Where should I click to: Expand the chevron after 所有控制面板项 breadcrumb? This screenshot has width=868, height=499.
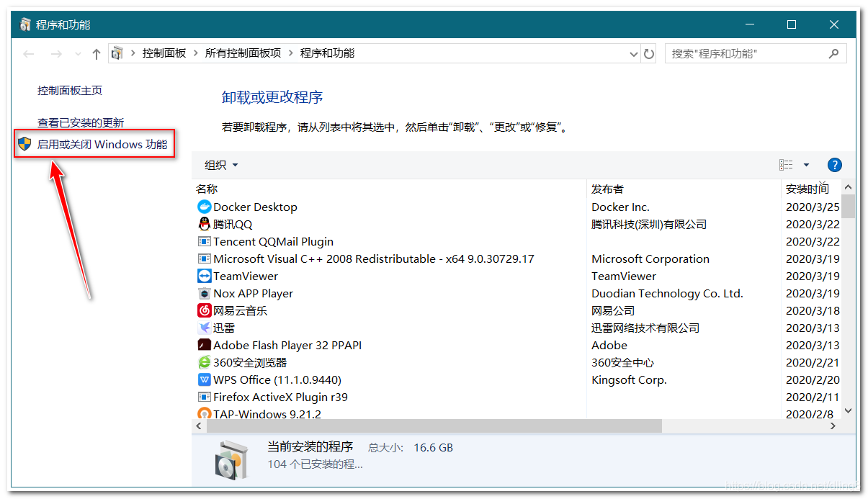291,53
